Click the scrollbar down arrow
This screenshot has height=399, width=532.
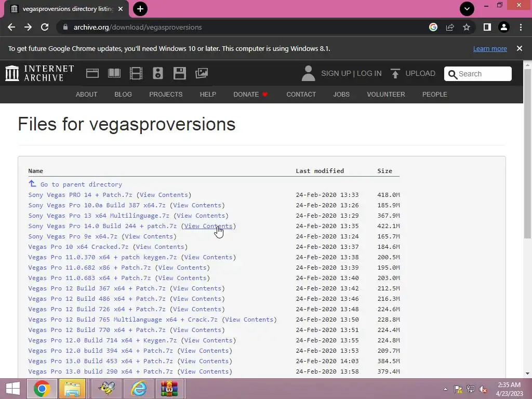[528, 374]
